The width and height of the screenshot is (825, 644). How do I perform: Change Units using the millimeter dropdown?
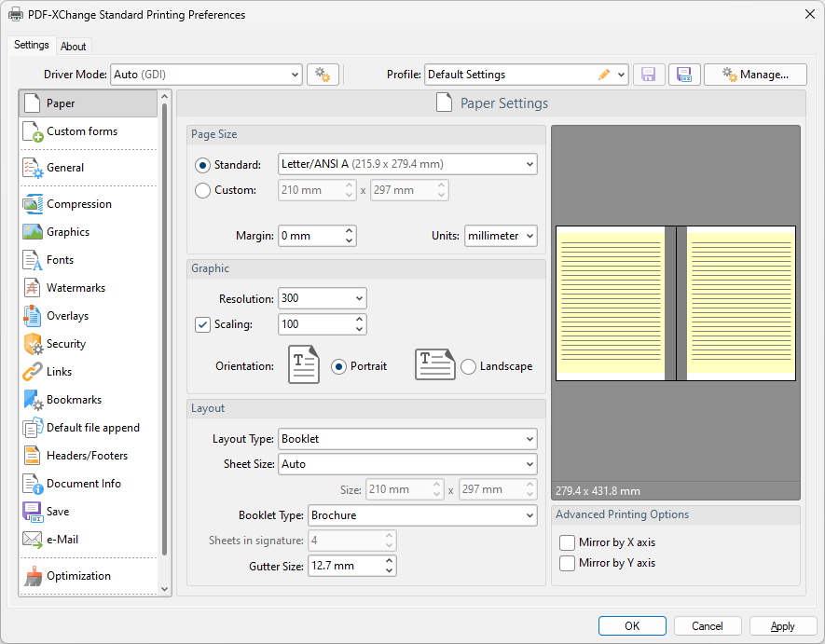pyautogui.click(x=501, y=236)
